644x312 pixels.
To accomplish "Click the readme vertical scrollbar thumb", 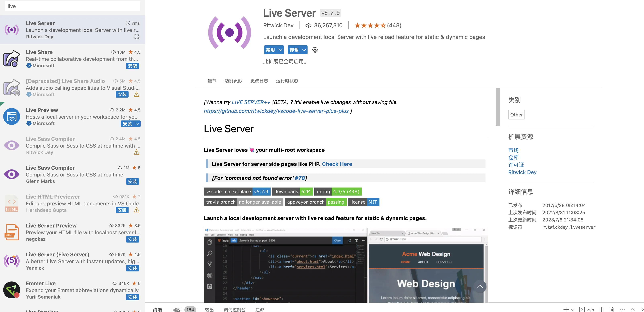I will point(498,107).
